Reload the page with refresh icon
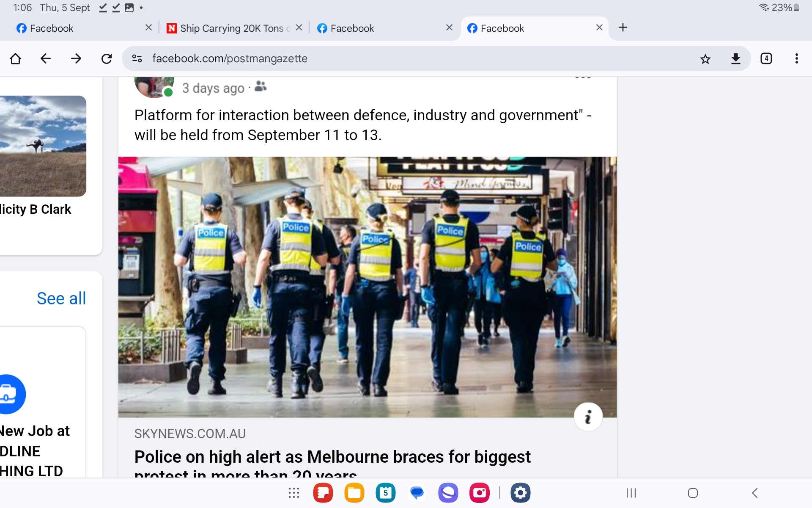The width and height of the screenshot is (812, 508). tap(107, 58)
